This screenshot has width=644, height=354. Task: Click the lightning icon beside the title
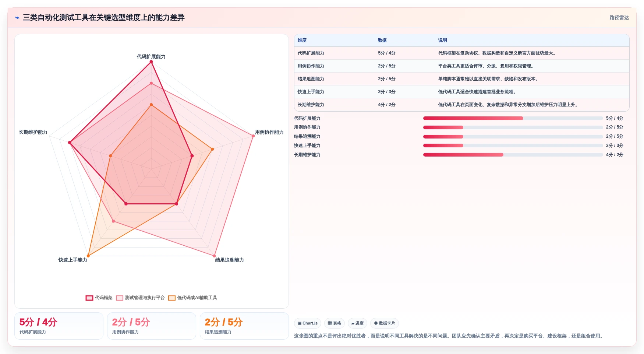coord(17,18)
